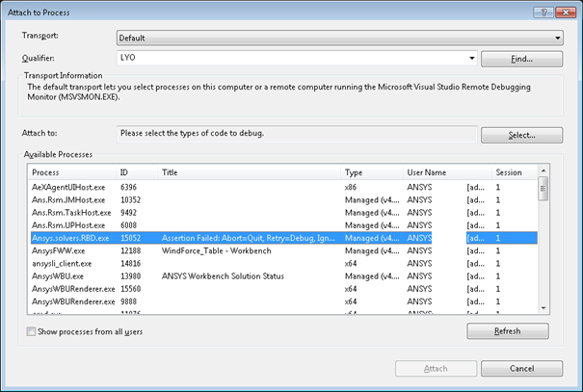This screenshot has height=392, width=583.
Task: Select the AeXAgentUIHost.exe process row
Action: point(283,187)
